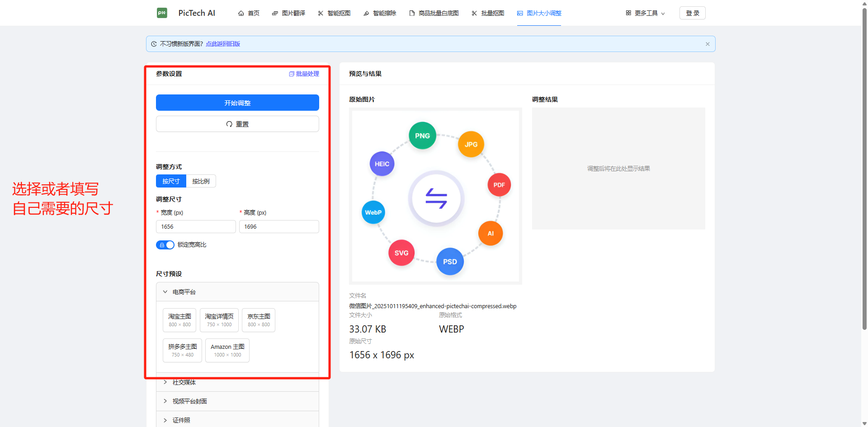Click the batch white background document icon
The height and width of the screenshot is (427, 868).
[412, 14]
